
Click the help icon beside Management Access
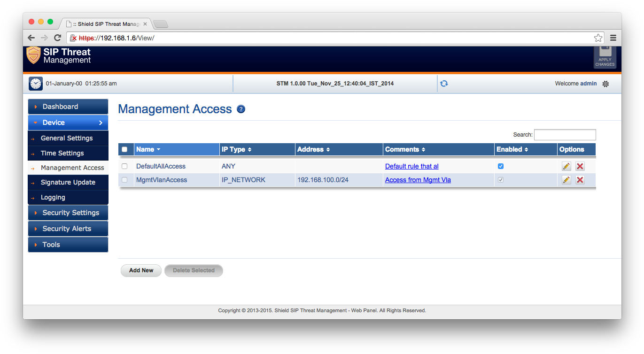coord(241,109)
